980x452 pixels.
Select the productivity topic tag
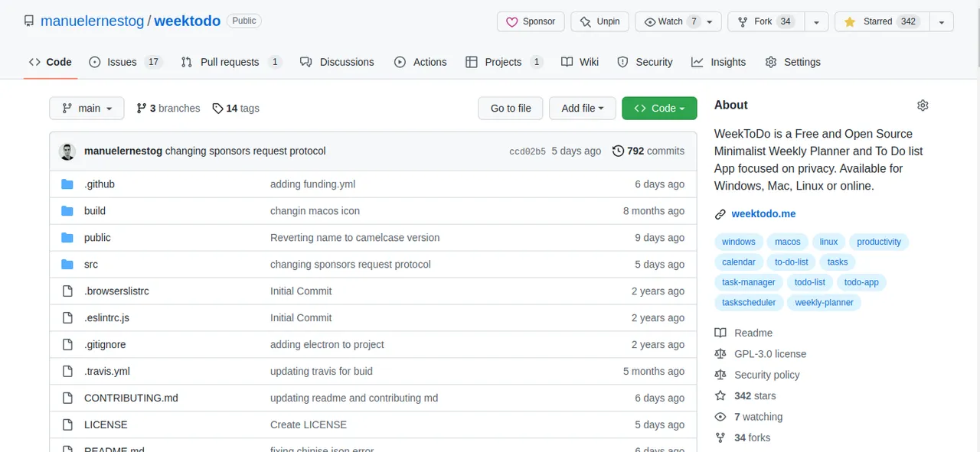879,242
